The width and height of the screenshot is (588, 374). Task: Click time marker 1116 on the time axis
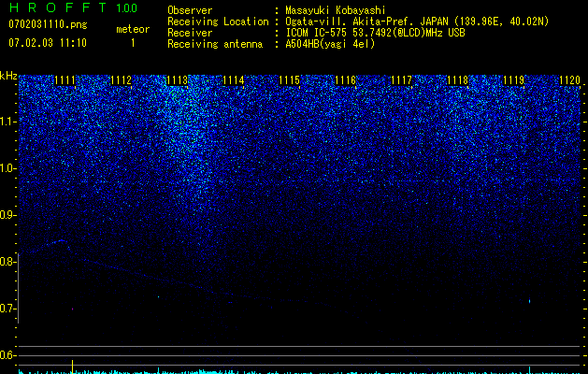coord(345,80)
